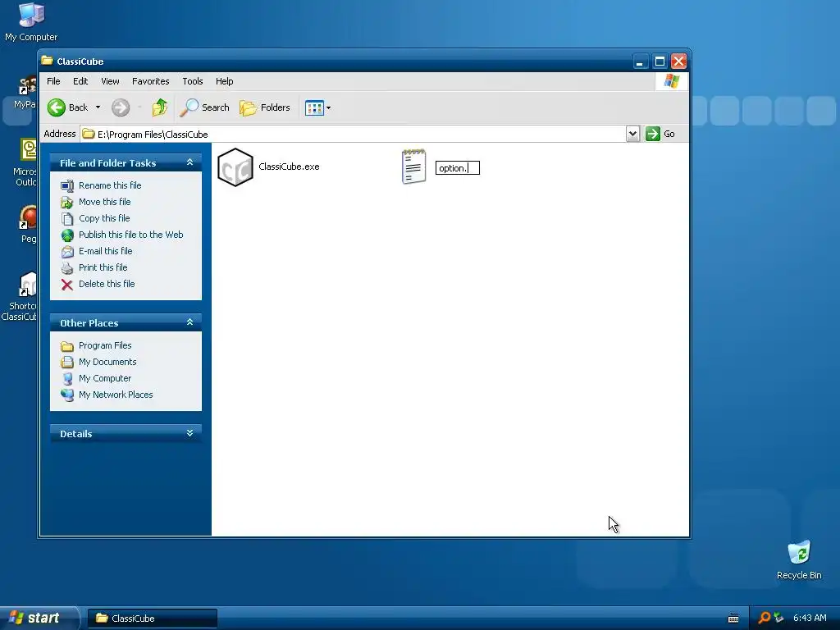Click the copy file icon
Image resolution: width=840 pixels, height=630 pixels.
[x=67, y=218]
